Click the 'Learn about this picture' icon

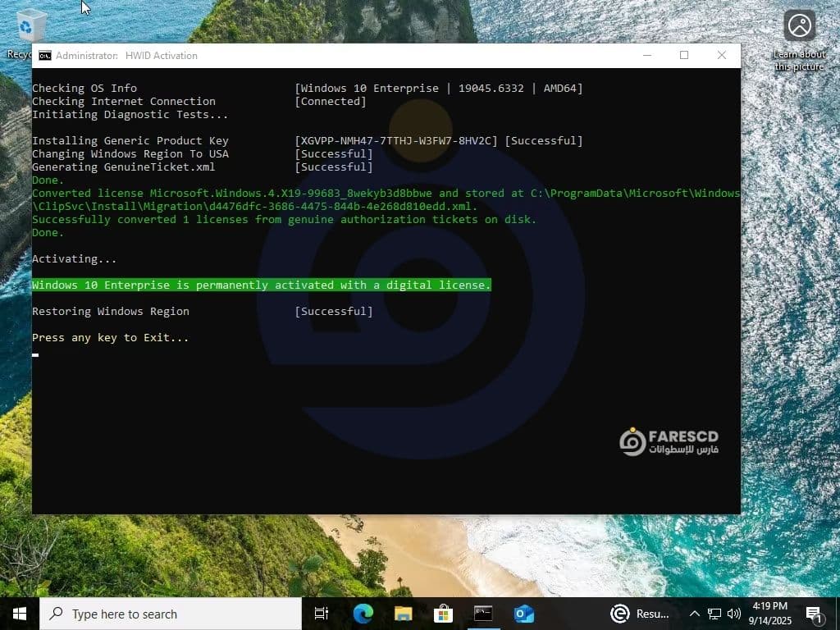pyautogui.click(x=799, y=26)
